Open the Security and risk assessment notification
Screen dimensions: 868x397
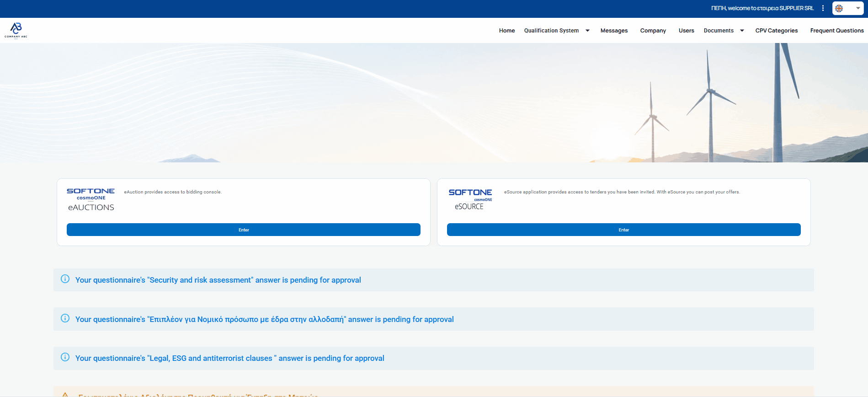(x=434, y=280)
